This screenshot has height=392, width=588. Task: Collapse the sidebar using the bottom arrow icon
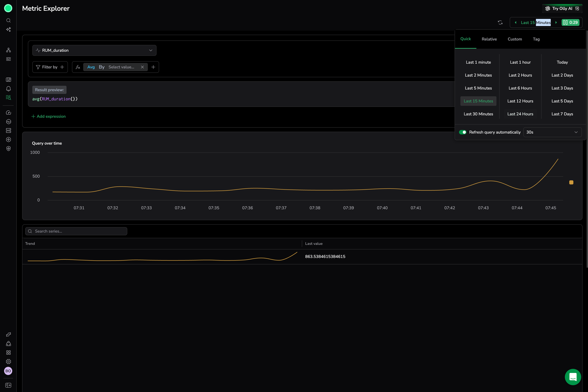pos(8,385)
